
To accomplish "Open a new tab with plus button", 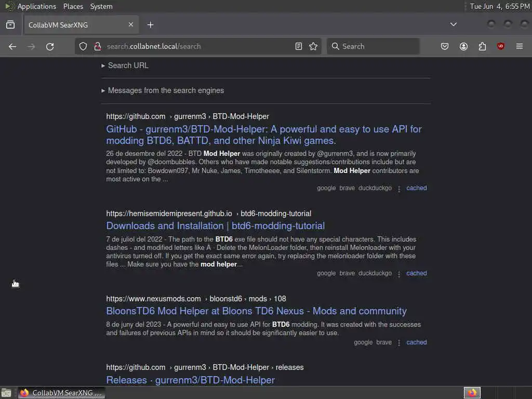I will [x=150, y=25].
